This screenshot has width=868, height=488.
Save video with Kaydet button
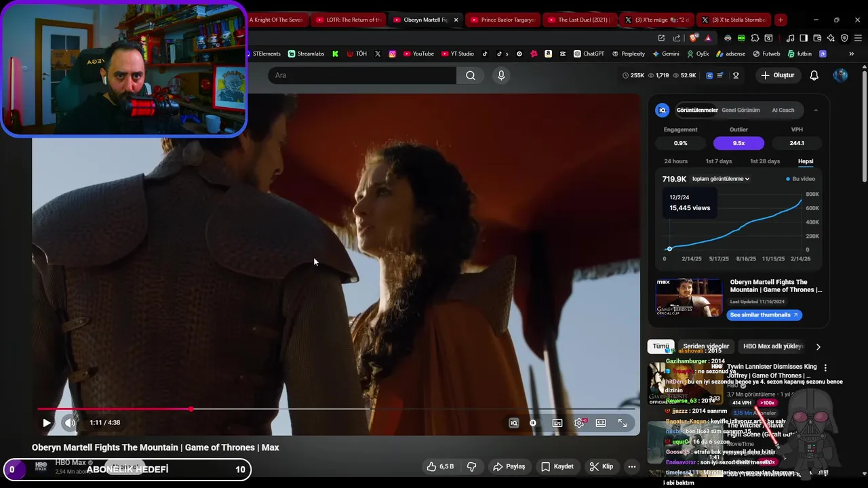tap(557, 466)
